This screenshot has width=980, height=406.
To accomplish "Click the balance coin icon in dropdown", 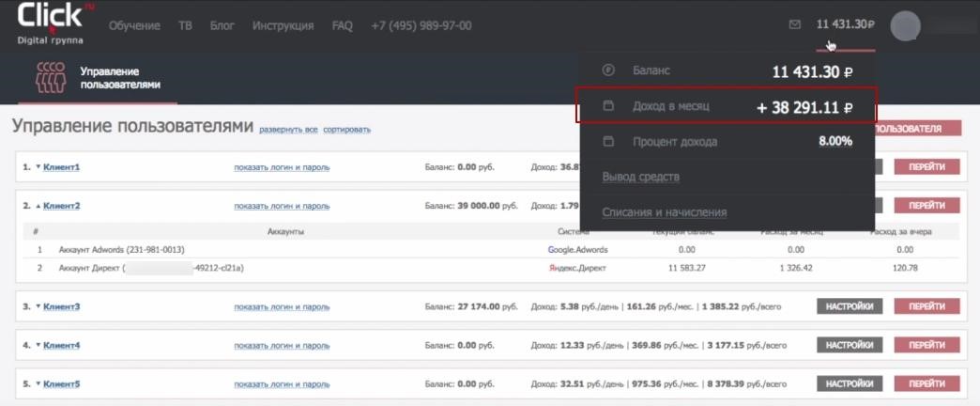I will pos(607,70).
